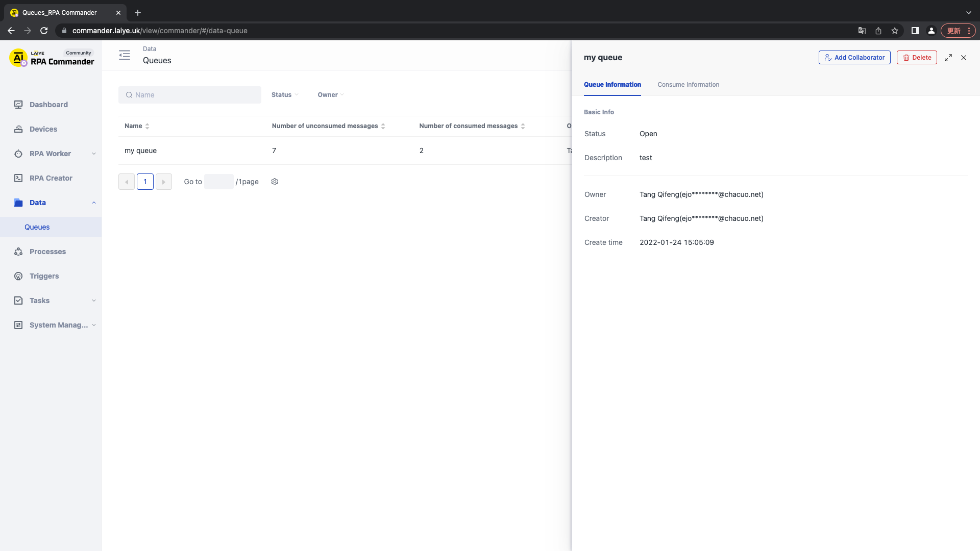This screenshot has width=980, height=551.
Task: Click the Tasks sidebar icon
Action: (x=18, y=300)
